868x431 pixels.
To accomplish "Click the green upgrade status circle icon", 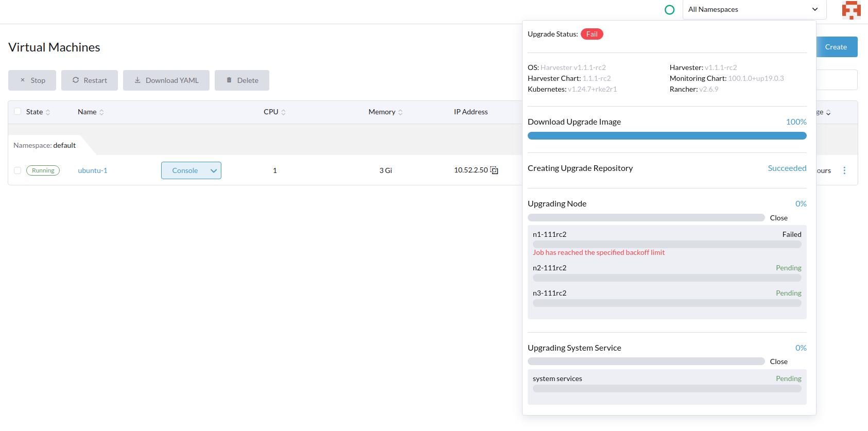I will pos(669,10).
